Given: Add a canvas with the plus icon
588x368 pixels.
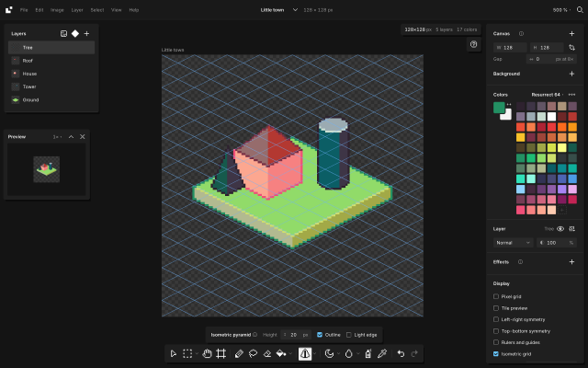Looking at the screenshot, I should [x=571, y=34].
